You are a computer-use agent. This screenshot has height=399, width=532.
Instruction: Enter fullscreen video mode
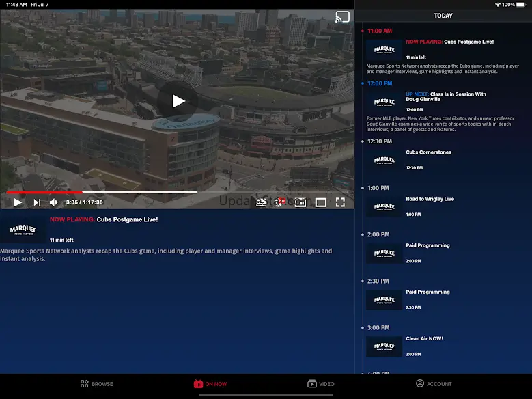340,202
